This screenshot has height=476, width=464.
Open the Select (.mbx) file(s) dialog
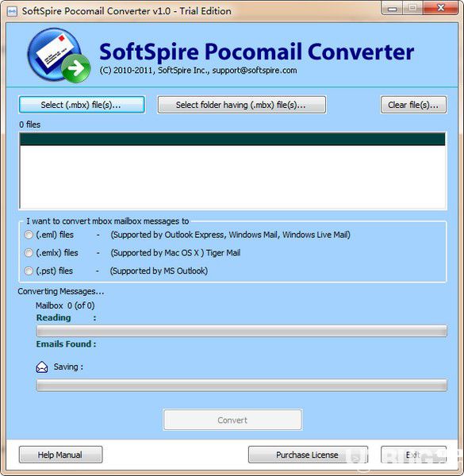click(x=82, y=105)
